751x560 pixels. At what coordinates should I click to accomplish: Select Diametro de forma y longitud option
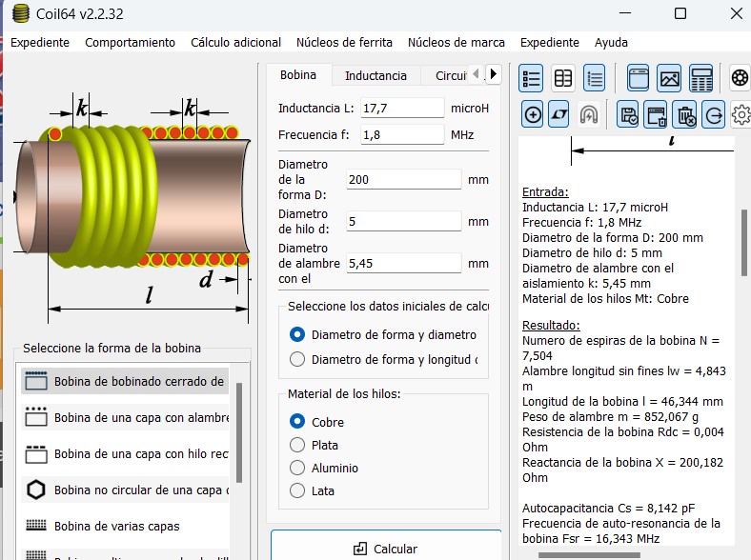297,359
